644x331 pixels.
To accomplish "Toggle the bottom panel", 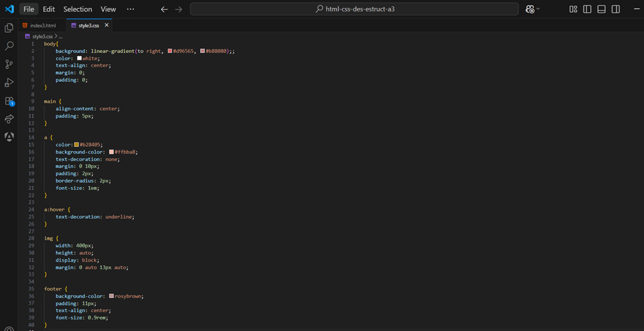I will pos(601,9).
